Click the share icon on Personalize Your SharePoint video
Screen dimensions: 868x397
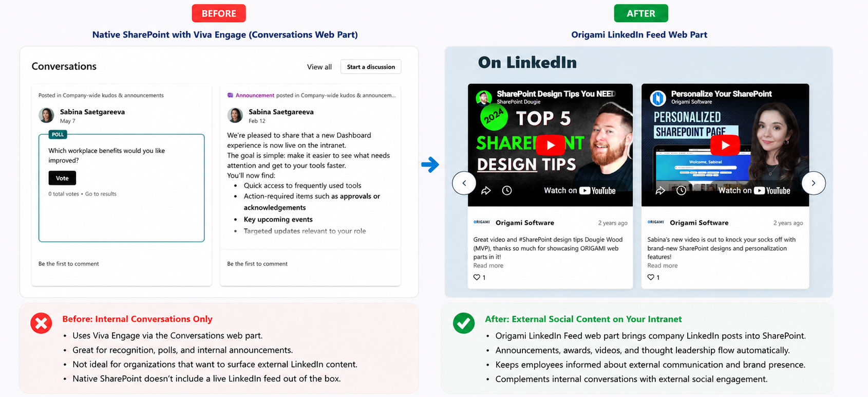pyautogui.click(x=661, y=191)
